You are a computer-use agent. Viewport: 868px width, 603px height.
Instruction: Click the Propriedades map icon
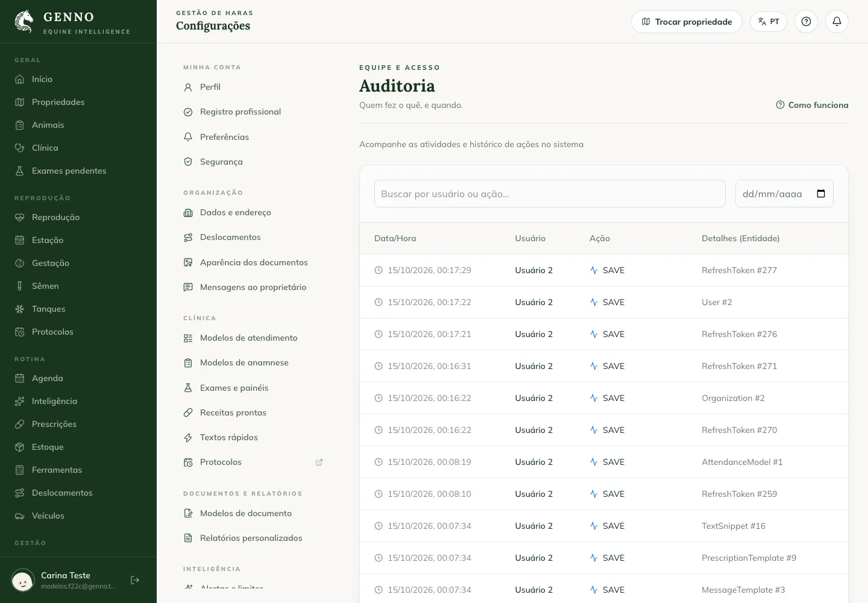pyautogui.click(x=19, y=102)
